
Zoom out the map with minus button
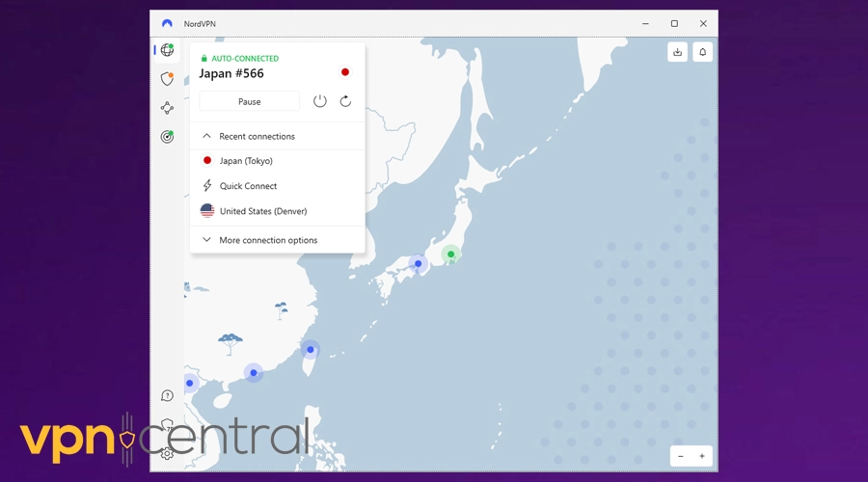pyautogui.click(x=681, y=456)
